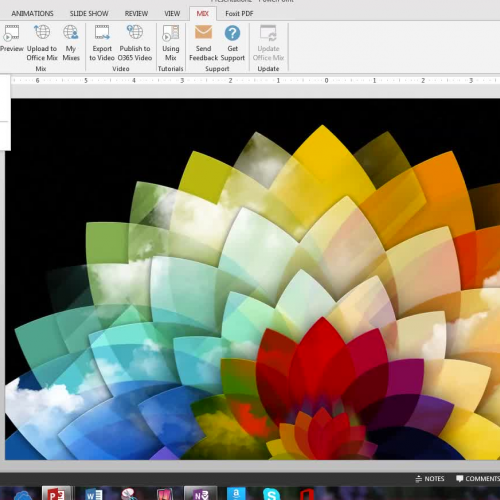Upload presentation to Office Mix
Viewport: 500px width, 500px height.
point(42,43)
